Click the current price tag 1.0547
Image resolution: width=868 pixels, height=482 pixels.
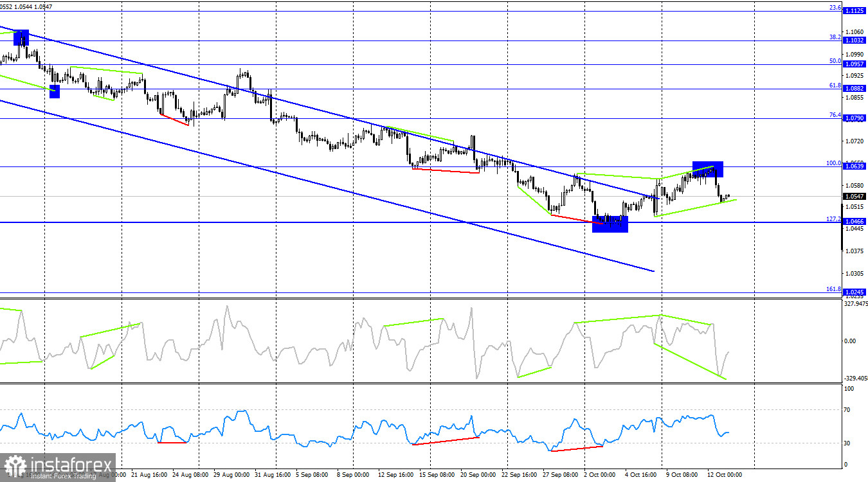click(x=854, y=196)
